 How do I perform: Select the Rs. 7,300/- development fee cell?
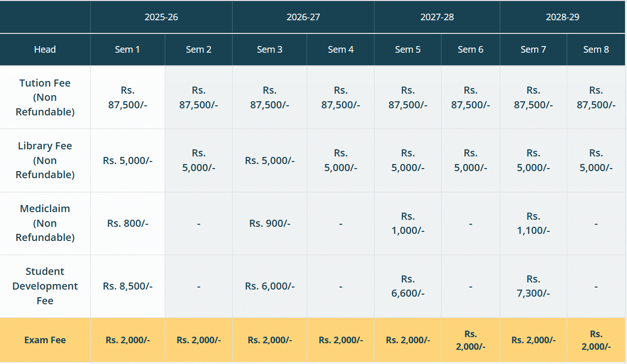[533, 286]
